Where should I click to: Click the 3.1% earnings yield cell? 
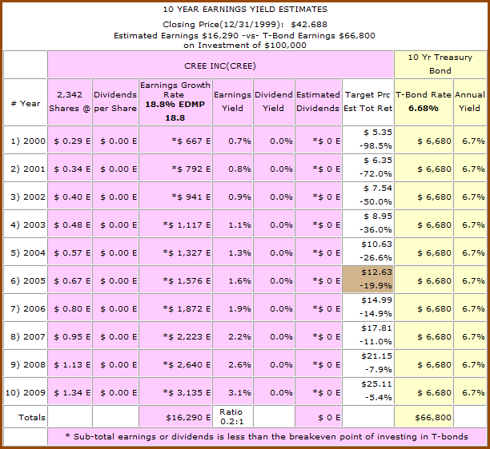pos(233,392)
